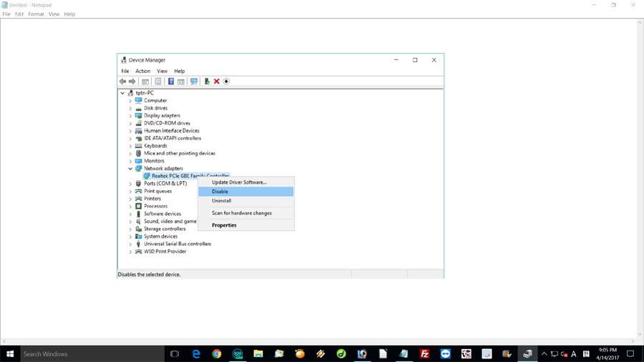
Task: Click the orange fruit taskbar icon
Action: point(300,354)
